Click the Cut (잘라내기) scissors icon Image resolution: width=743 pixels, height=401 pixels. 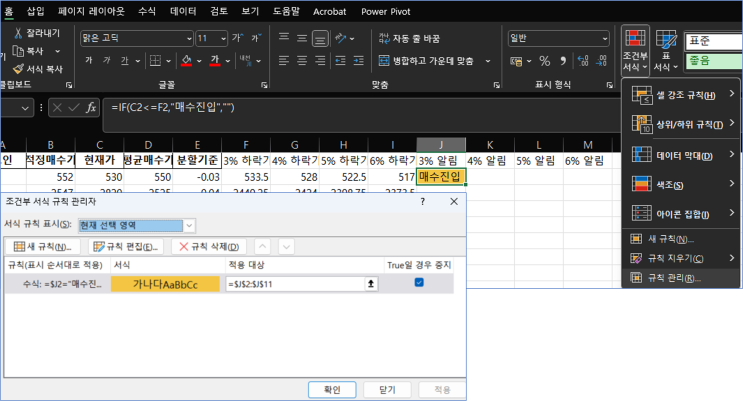[x=18, y=33]
